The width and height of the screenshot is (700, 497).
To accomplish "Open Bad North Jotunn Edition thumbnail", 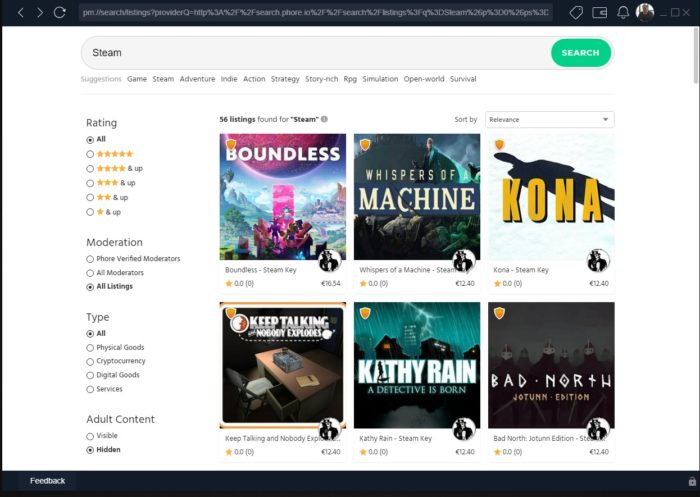I will pyautogui.click(x=551, y=365).
